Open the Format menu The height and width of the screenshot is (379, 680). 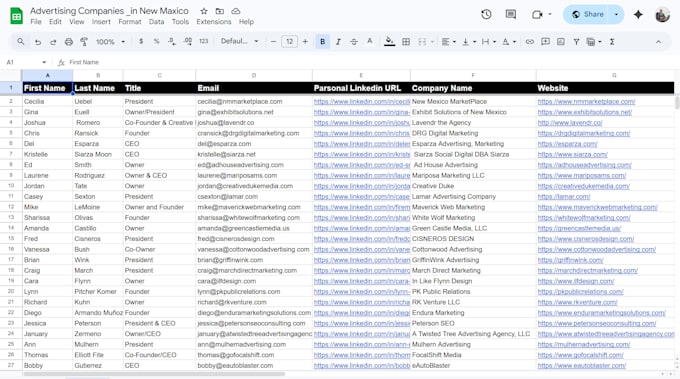click(x=130, y=22)
